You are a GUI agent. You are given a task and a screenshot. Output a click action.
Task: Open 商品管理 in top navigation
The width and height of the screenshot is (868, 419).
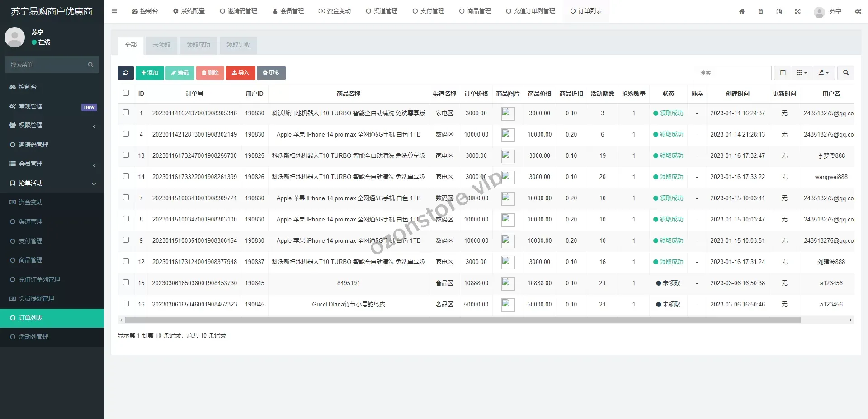pyautogui.click(x=475, y=11)
